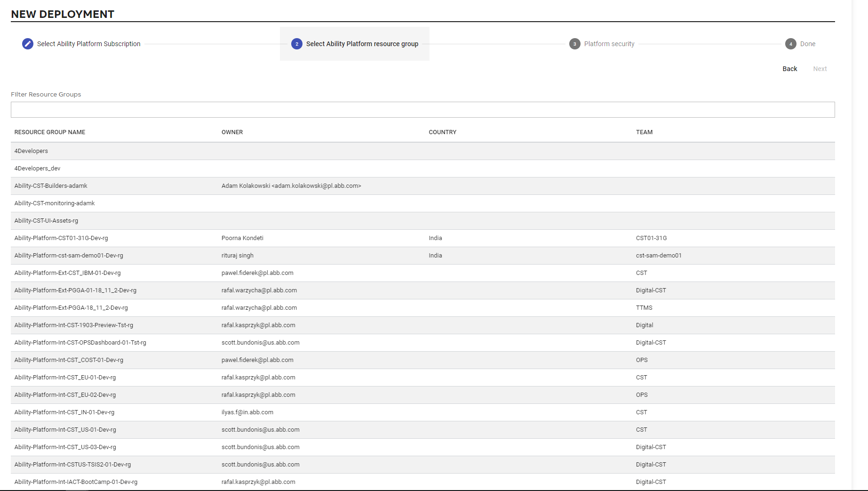Select Ability-CST-monitoring-adamk row

[423, 203]
